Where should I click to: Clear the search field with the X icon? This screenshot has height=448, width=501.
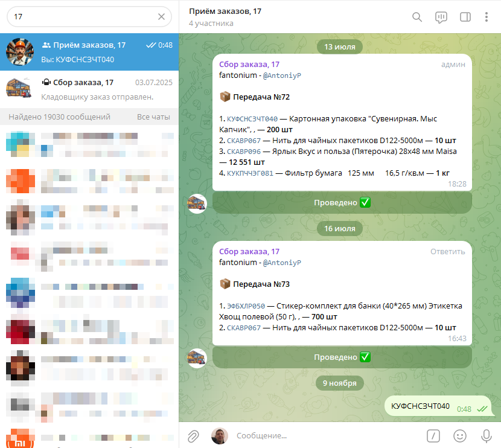pyautogui.click(x=161, y=17)
